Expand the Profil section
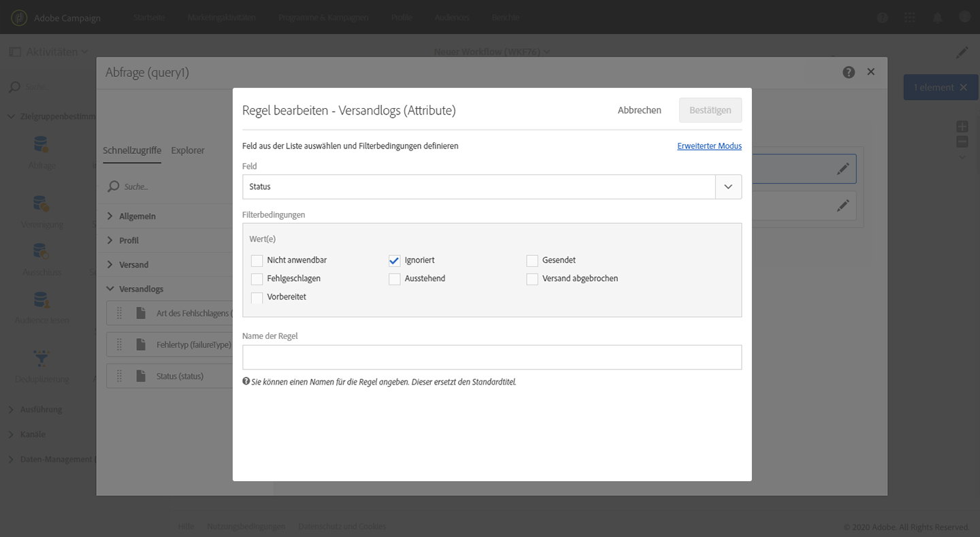This screenshot has width=980, height=537. [x=110, y=240]
